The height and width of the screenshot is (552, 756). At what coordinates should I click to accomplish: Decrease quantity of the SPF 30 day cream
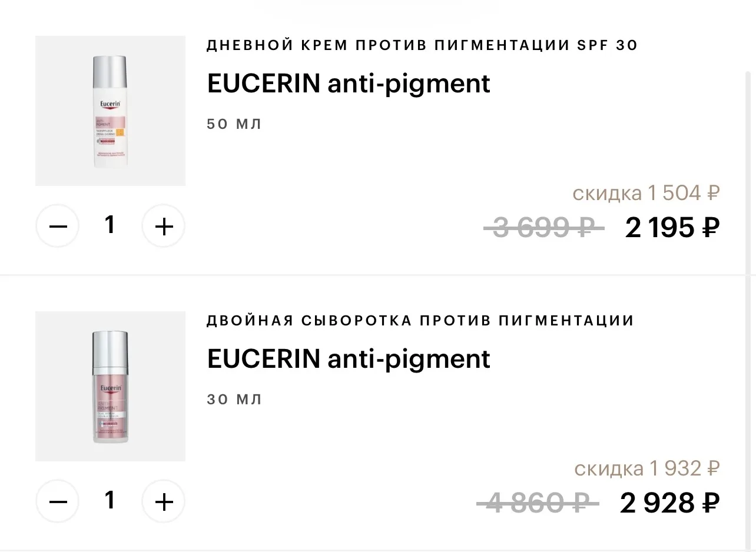tap(58, 226)
